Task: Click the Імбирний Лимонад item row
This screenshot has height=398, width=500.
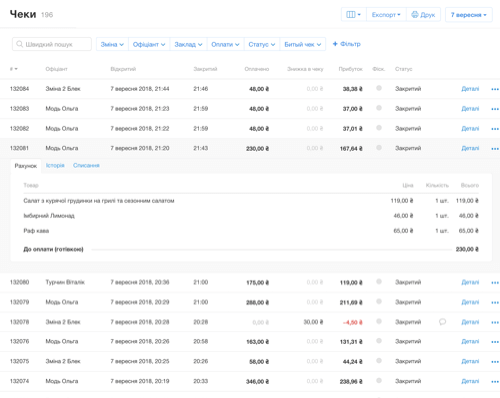Action: pyautogui.click(x=251, y=216)
